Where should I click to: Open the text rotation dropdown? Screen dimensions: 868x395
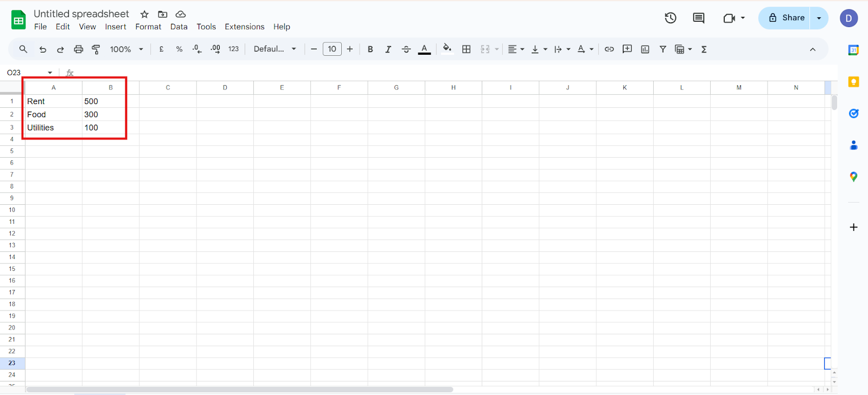click(585, 49)
